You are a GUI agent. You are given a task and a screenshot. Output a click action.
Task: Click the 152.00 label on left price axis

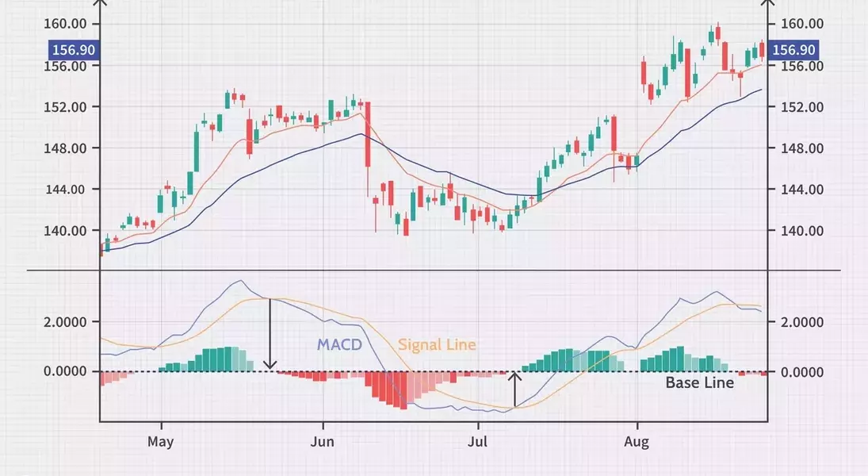[x=65, y=107]
